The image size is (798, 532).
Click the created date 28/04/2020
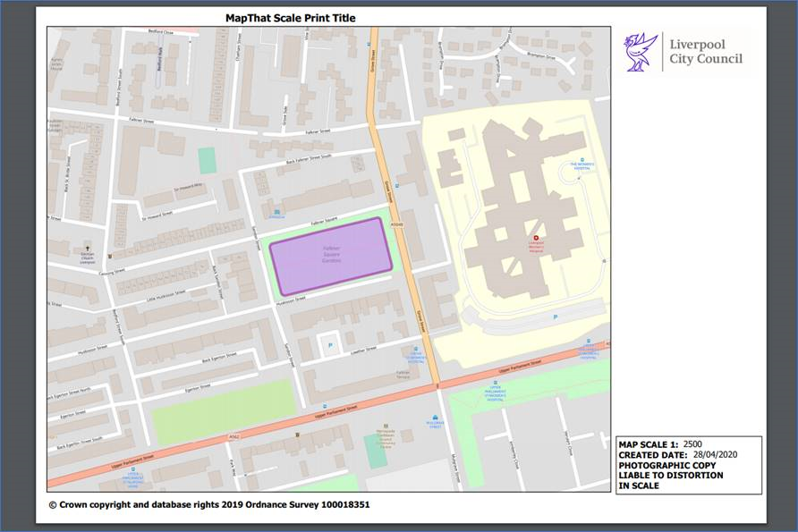[715, 455]
